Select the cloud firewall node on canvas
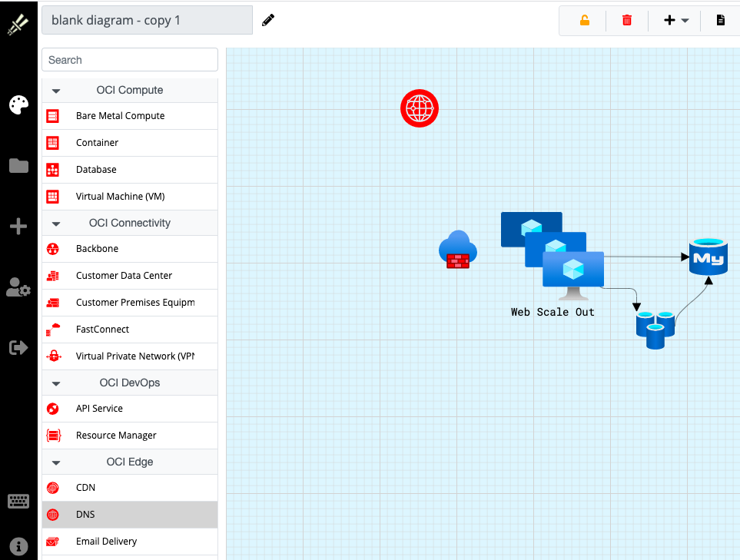Viewport: 740px width, 560px height. click(x=458, y=250)
